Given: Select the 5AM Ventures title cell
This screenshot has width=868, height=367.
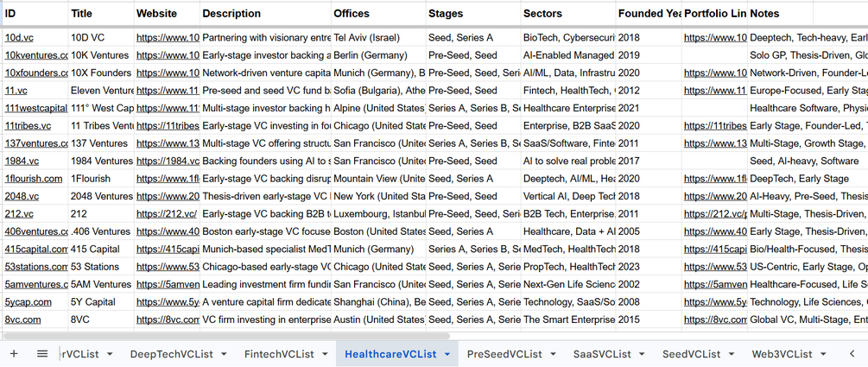Looking at the screenshot, I should click(101, 284).
